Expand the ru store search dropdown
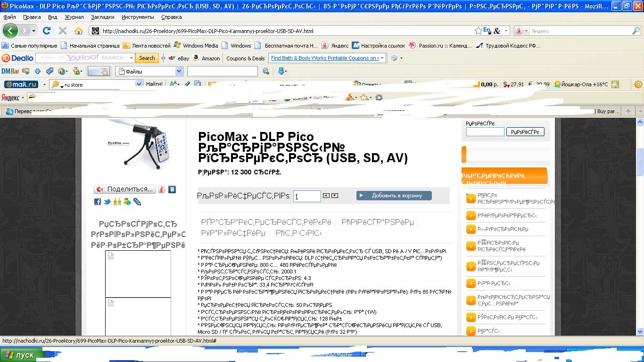644x362 pixels. click(x=139, y=84)
